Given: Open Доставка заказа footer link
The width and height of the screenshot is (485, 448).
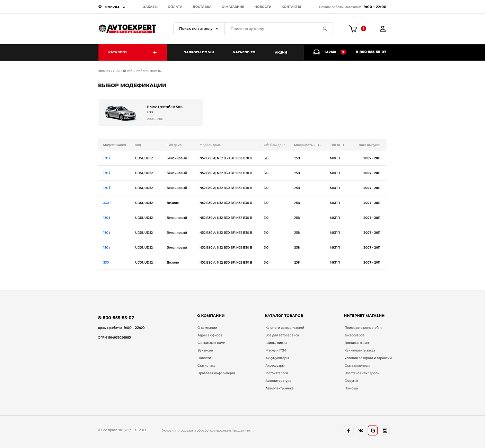Looking at the screenshot, I should (x=358, y=343).
